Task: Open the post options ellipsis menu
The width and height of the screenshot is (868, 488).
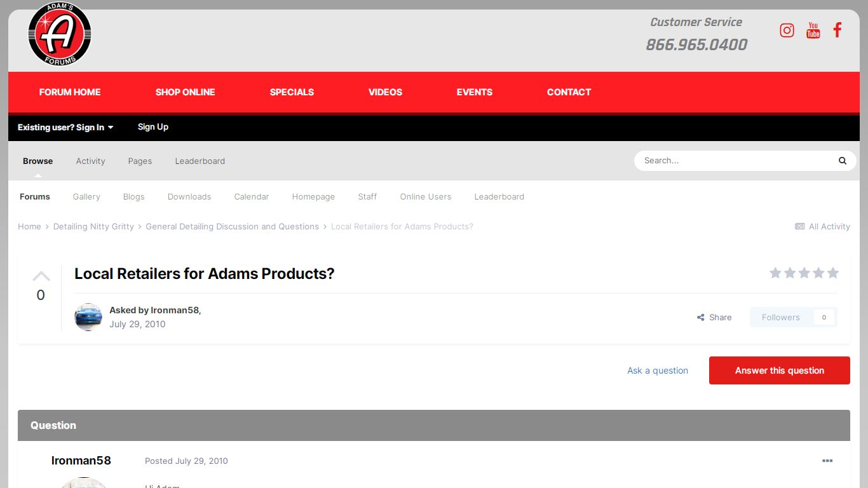Action: (x=827, y=461)
